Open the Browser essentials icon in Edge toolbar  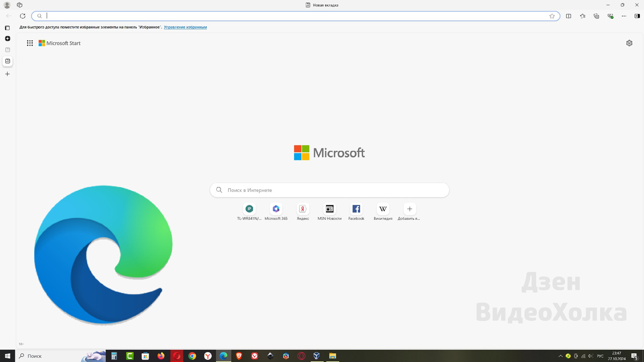[610, 16]
